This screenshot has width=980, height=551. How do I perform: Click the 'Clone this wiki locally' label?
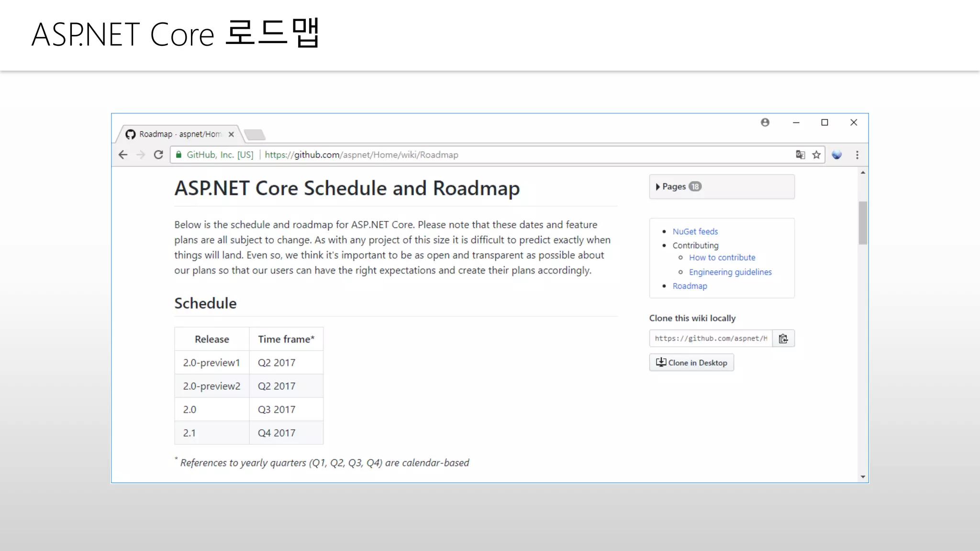click(692, 318)
